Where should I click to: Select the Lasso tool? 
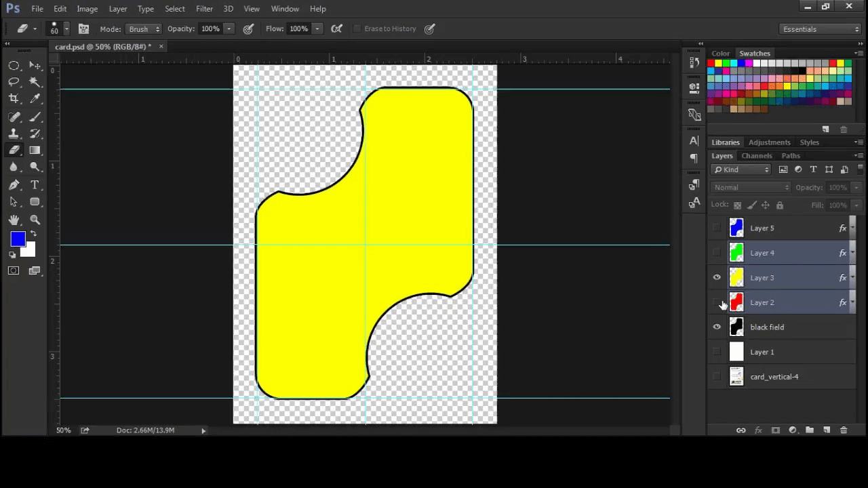pos(14,81)
